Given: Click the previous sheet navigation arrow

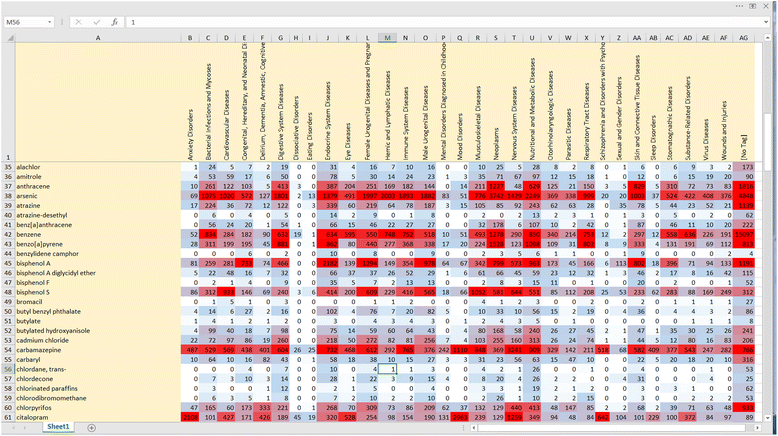Looking at the screenshot, I should pyautogui.click(x=11, y=427).
